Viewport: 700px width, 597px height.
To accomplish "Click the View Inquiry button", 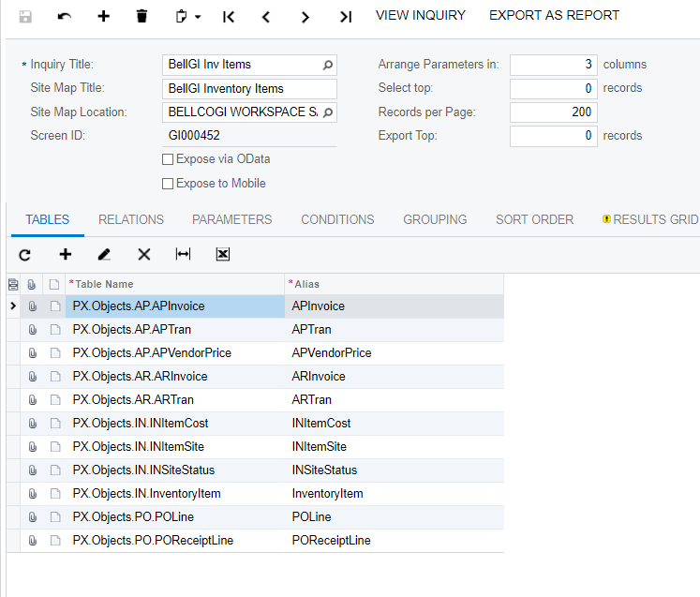I will 421,16.
